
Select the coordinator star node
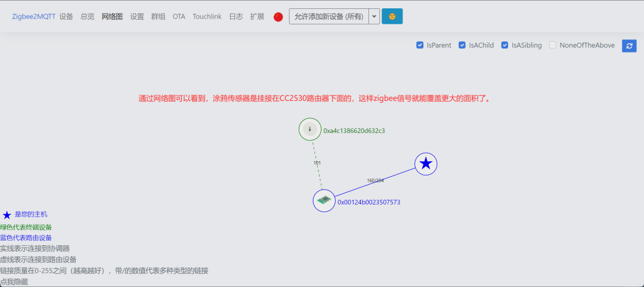[426, 164]
